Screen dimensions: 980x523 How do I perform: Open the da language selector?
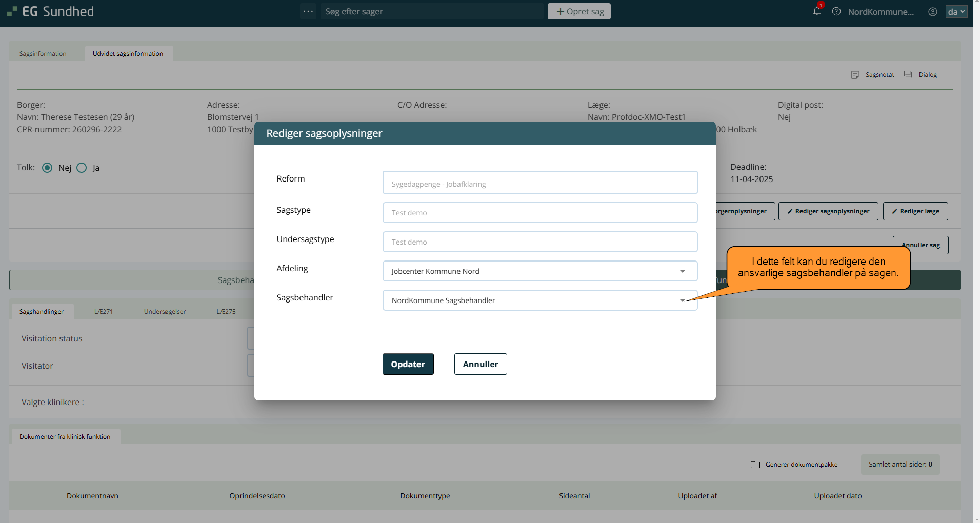pyautogui.click(x=956, y=11)
